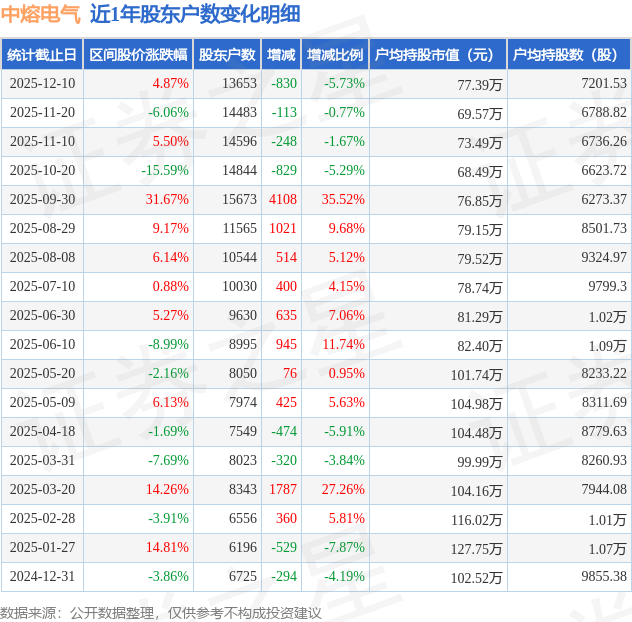This screenshot has height=622, width=632.
Task: Select the date cell 2025-09-30
Action: 42,200
